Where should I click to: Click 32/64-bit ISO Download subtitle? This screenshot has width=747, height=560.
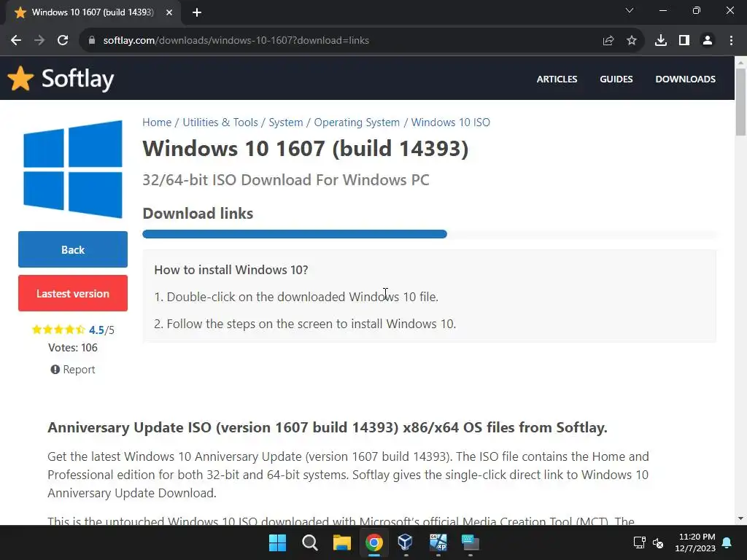click(x=286, y=180)
